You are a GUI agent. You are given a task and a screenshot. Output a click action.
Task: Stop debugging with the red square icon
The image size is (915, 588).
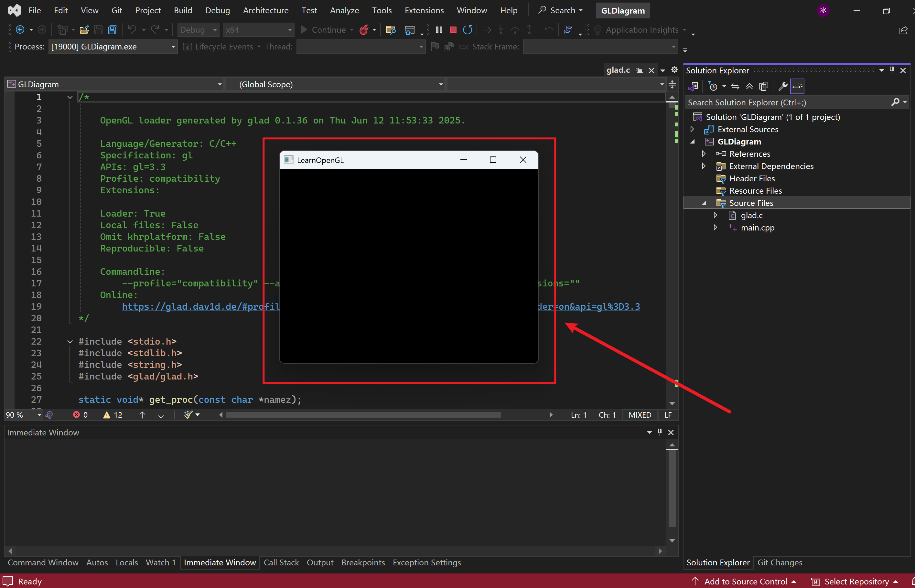click(453, 30)
